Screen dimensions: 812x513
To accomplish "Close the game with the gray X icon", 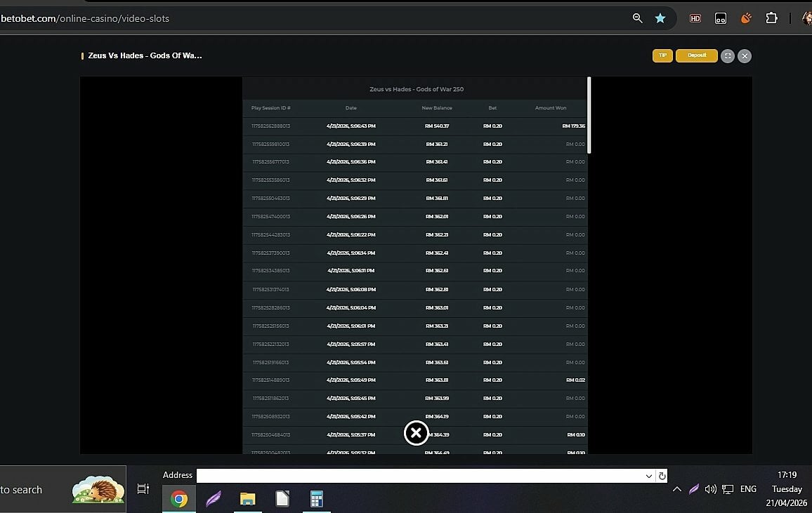I will pos(745,56).
